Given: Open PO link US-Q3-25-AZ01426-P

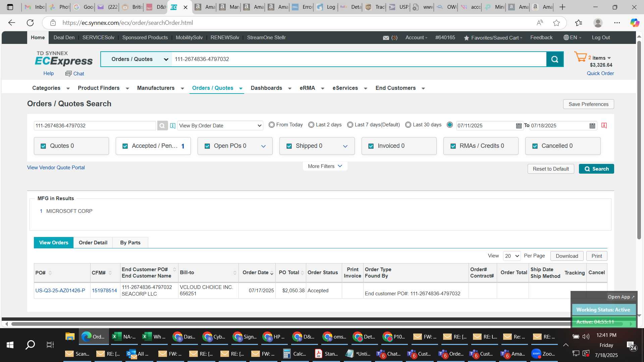Looking at the screenshot, I should click(60, 291).
